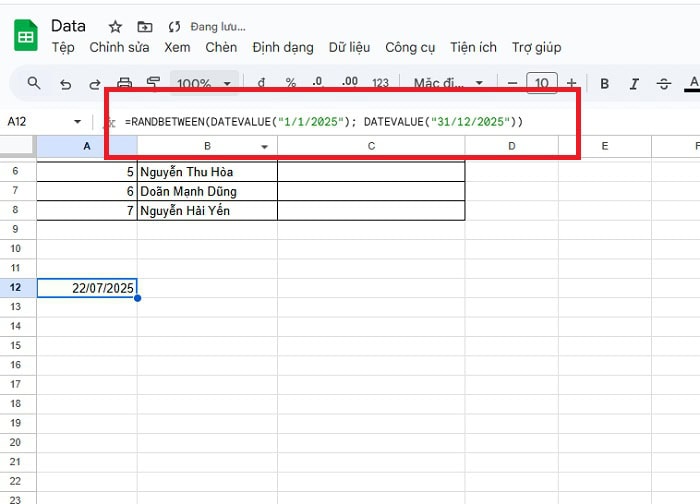Redo the last action
This screenshot has width=700, height=504.
(x=95, y=83)
